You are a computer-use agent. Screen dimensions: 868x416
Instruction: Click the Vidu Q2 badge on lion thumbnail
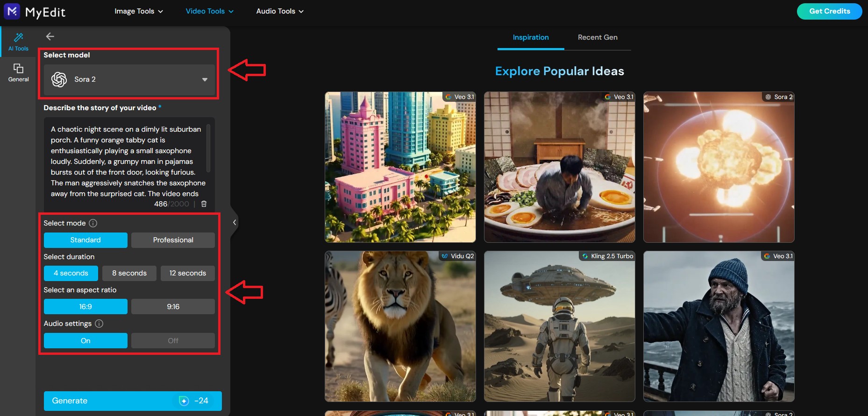[458, 256]
